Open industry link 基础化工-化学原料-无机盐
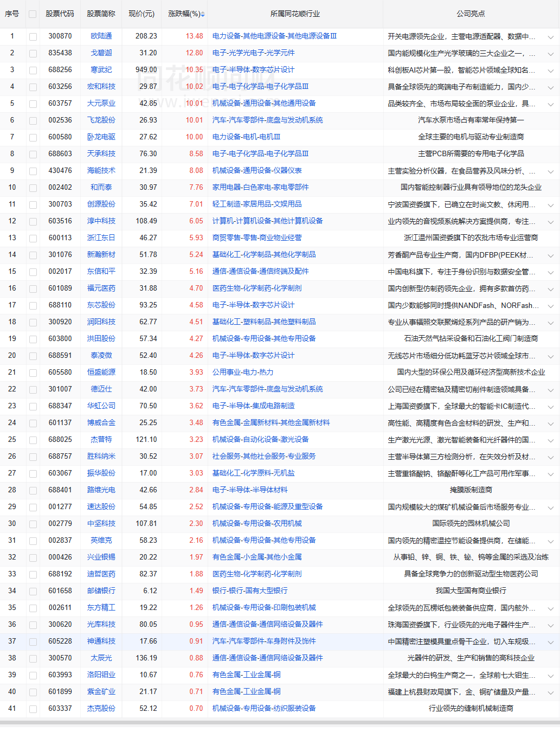Image resolution: width=560 pixels, height=732 pixels. pyautogui.click(x=254, y=473)
